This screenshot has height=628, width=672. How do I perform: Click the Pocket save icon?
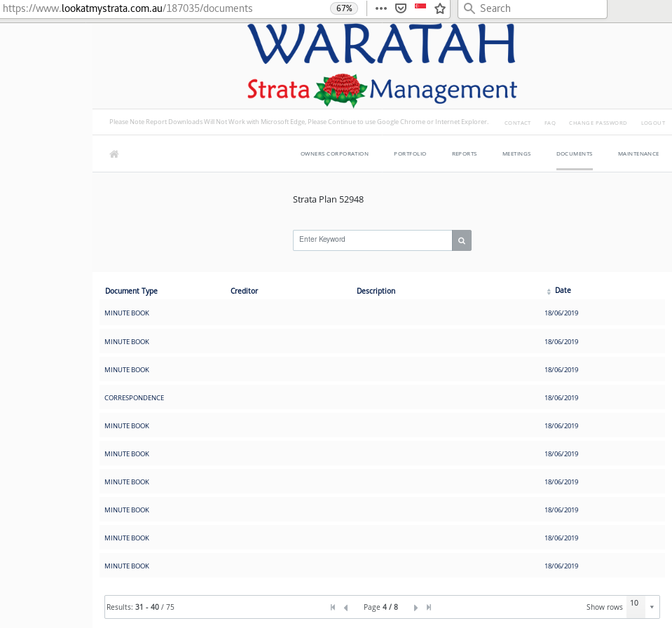coord(401,8)
